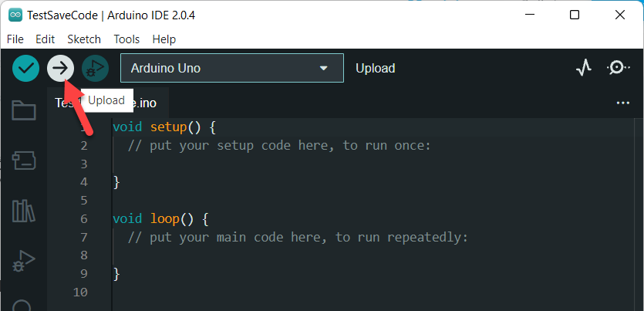The image size is (644, 311).
Task: Open the Help menu
Action: [164, 39]
